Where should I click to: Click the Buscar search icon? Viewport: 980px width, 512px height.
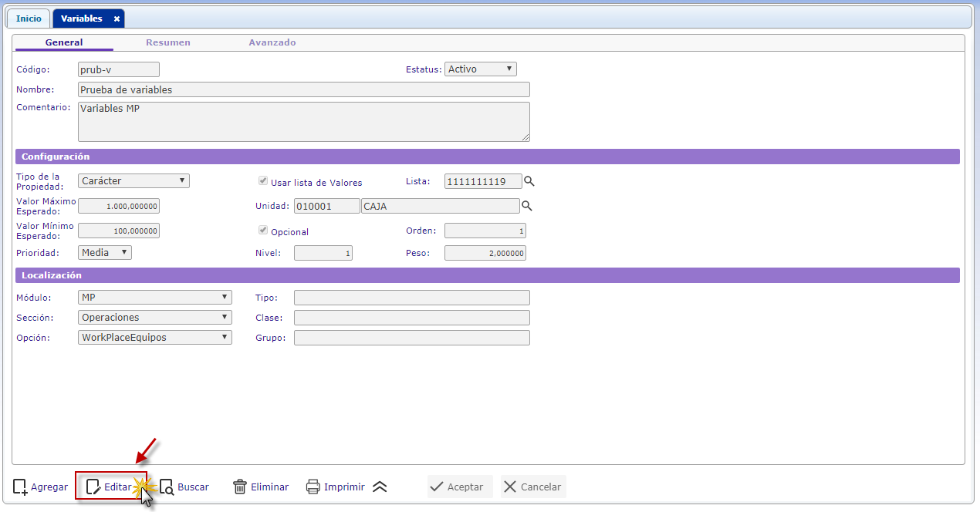click(167, 487)
